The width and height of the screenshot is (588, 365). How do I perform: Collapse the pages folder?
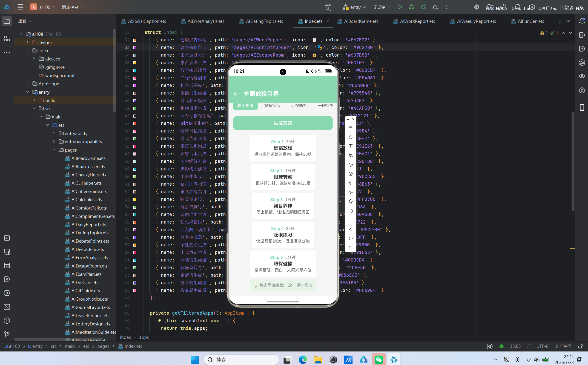(54, 150)
